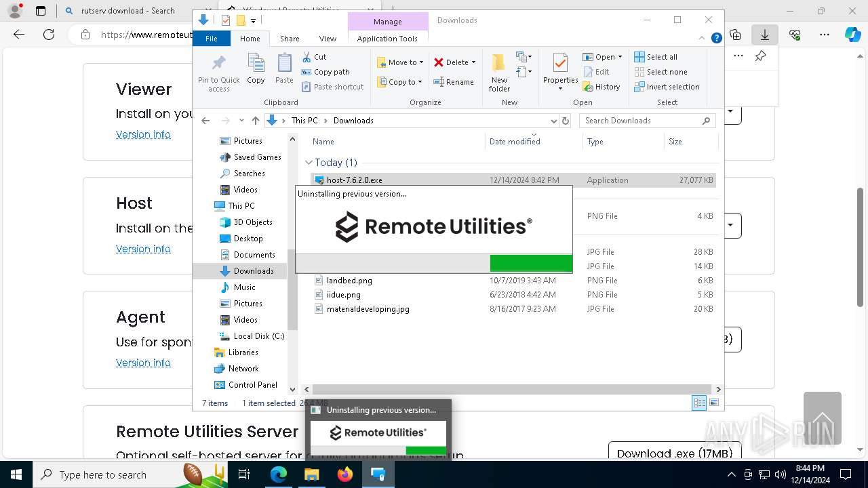Collapse the Today (1) group
Image resolution: width=868 pixels, height=488 pixels.
(x=309, y=163)
